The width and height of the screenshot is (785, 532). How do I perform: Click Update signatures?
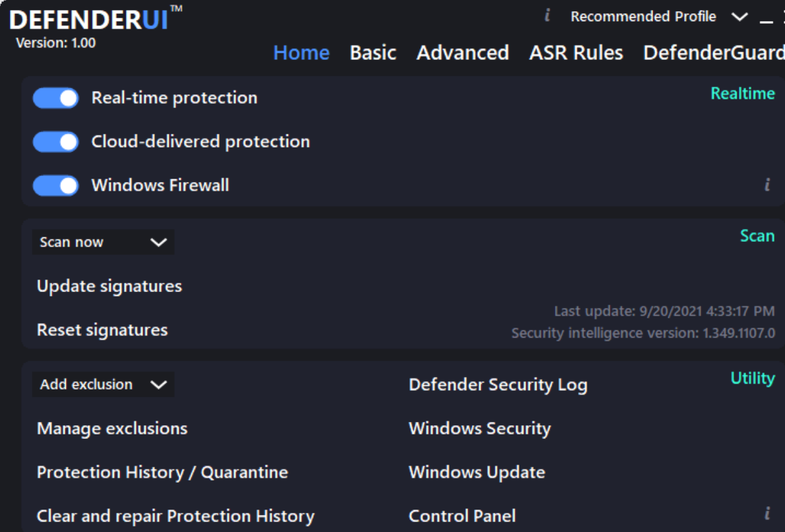click(108, 286)
